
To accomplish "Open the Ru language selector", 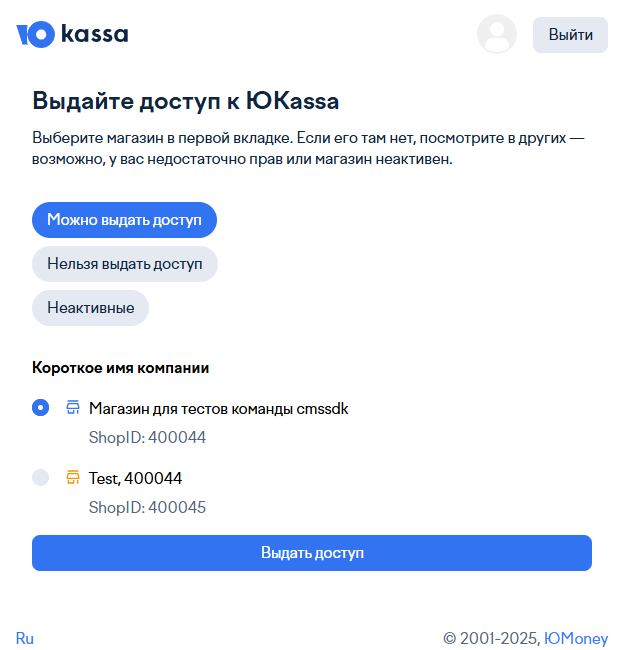I will (x=25, y=638).
